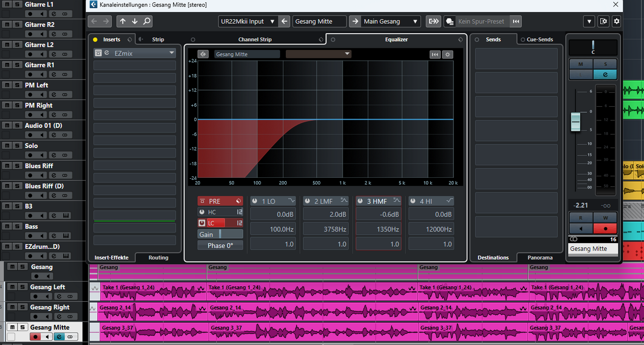The height and width of the screenshot is (345, 644).
Task: Toggle Read automation R button
Action: coord(581,218)
